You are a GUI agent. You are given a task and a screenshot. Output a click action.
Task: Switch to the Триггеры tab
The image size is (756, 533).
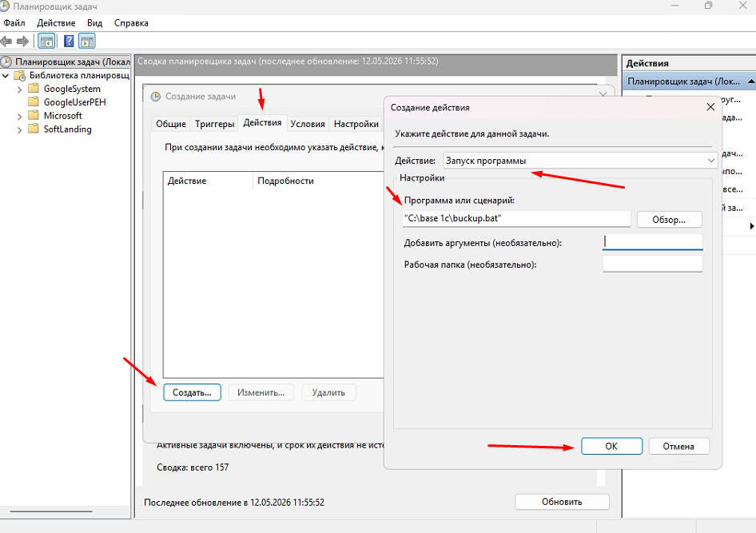click(x=214, y=124)
